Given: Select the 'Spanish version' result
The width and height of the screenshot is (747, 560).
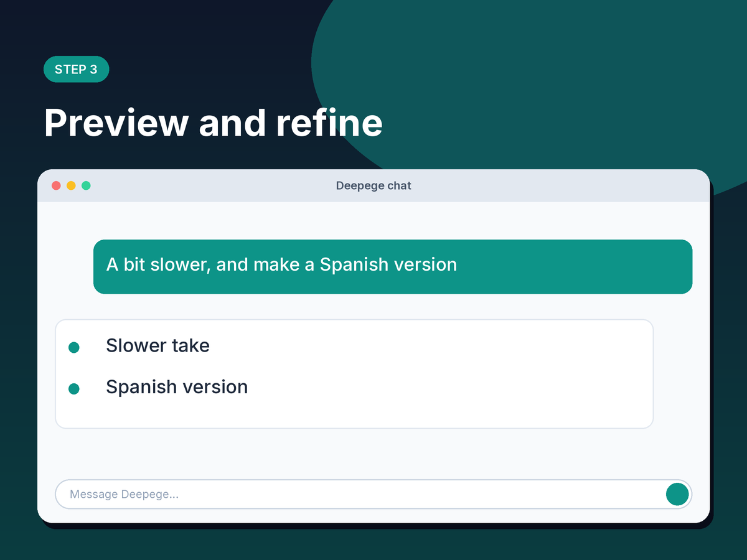Looking at the screenshot, I should 177,387.
